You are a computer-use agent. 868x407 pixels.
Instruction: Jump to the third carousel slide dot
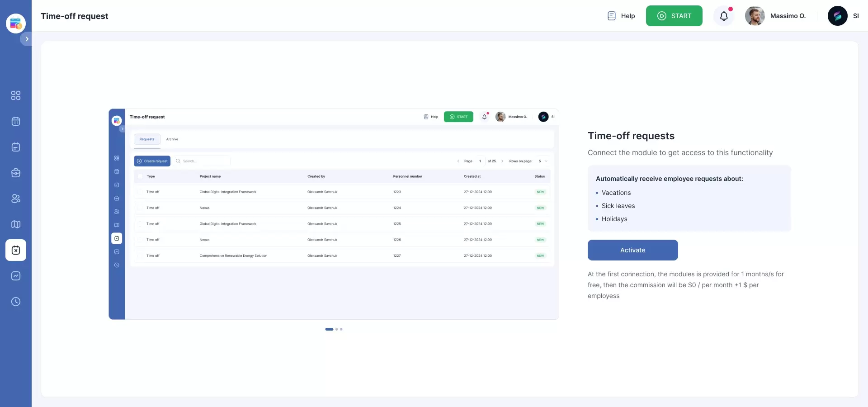point(341,329)
